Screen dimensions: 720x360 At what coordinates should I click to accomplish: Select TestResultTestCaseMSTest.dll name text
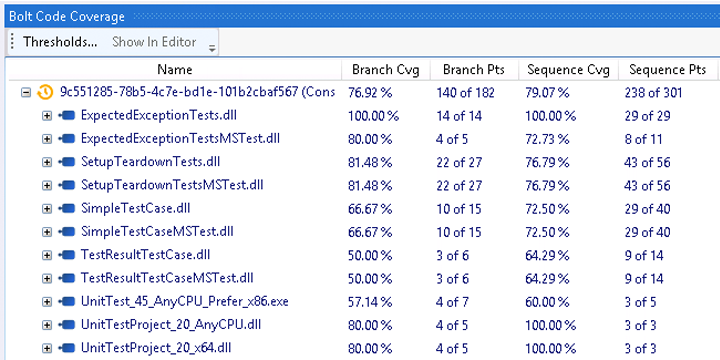167,278
